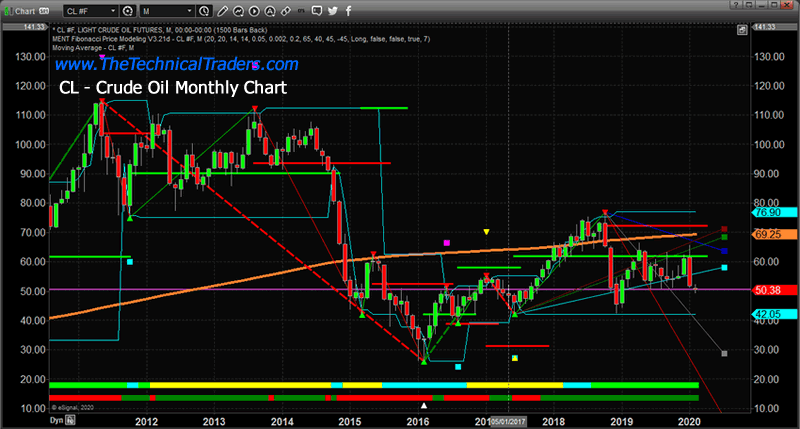Click the white triangle marker near 2016
The height and width of the screenshot is (429, 800).
tap(423, 406)
